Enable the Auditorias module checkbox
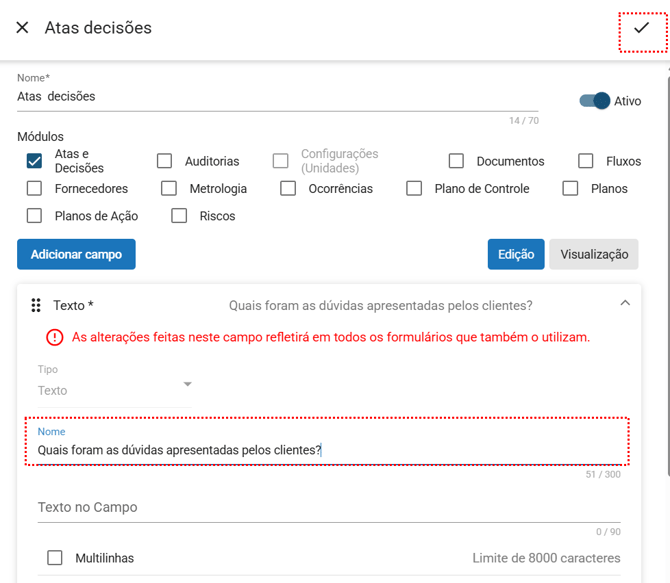670x583 pixels. click(x=165, y=161)
